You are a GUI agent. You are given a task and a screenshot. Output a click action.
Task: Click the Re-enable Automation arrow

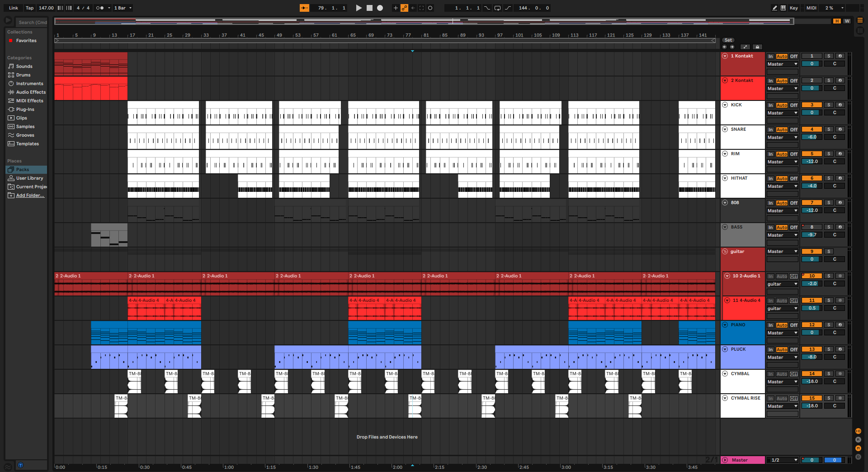(x=413, y=8)
